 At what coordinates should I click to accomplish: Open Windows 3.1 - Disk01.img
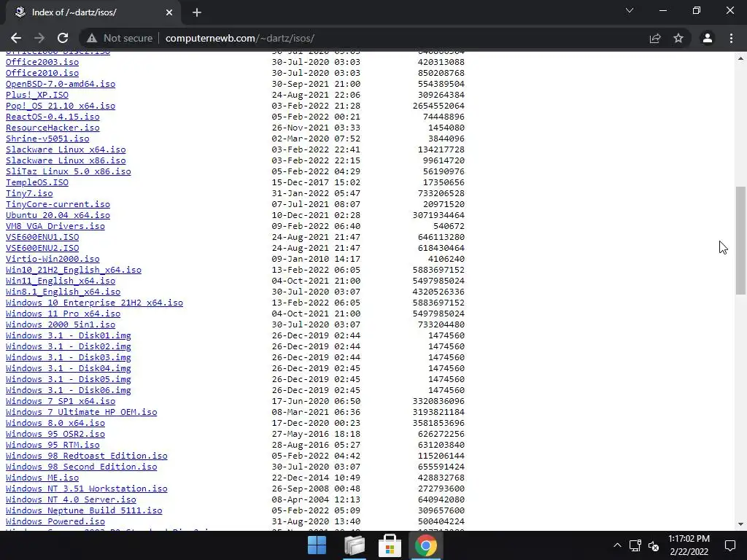tap(69, 335)
